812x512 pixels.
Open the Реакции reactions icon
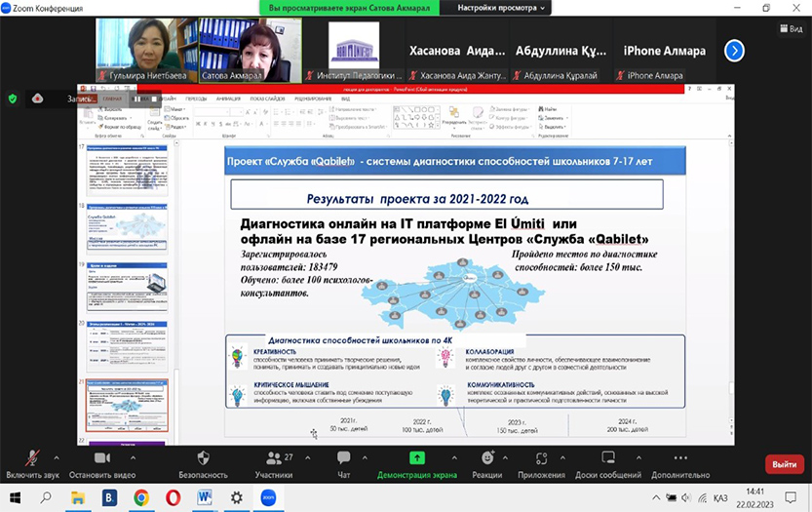(486, 458)
